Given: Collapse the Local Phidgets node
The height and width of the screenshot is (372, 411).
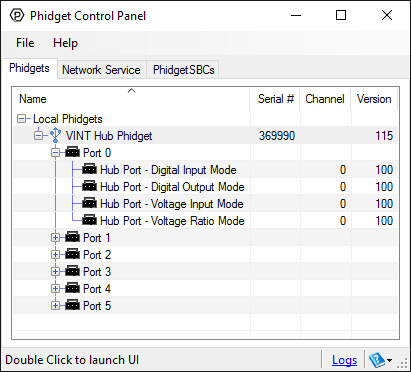Looking at the screenshot, I should [21, 119].
